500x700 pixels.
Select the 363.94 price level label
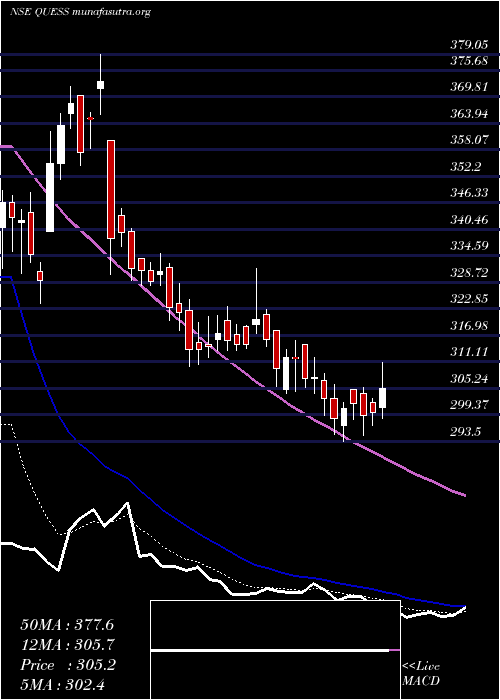[x=469, y=114]
